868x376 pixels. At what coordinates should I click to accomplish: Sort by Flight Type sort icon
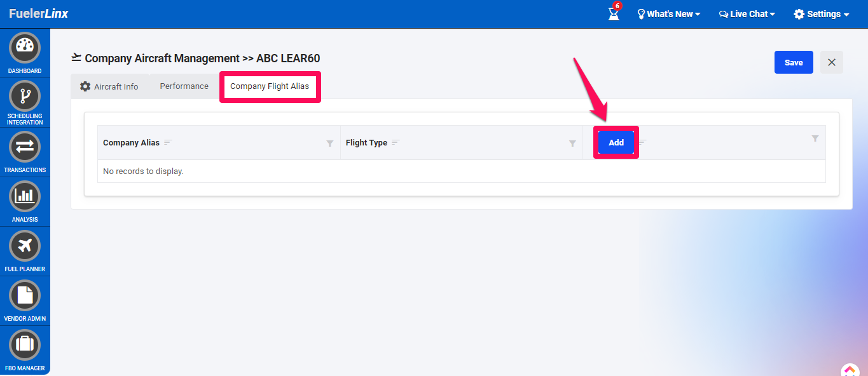tap(396, 142)
